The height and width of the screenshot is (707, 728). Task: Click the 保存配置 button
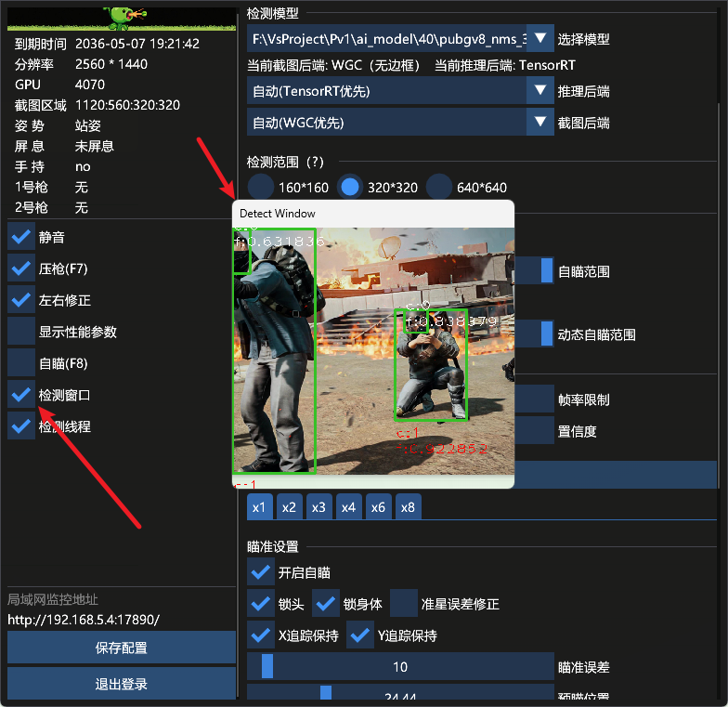121,647
